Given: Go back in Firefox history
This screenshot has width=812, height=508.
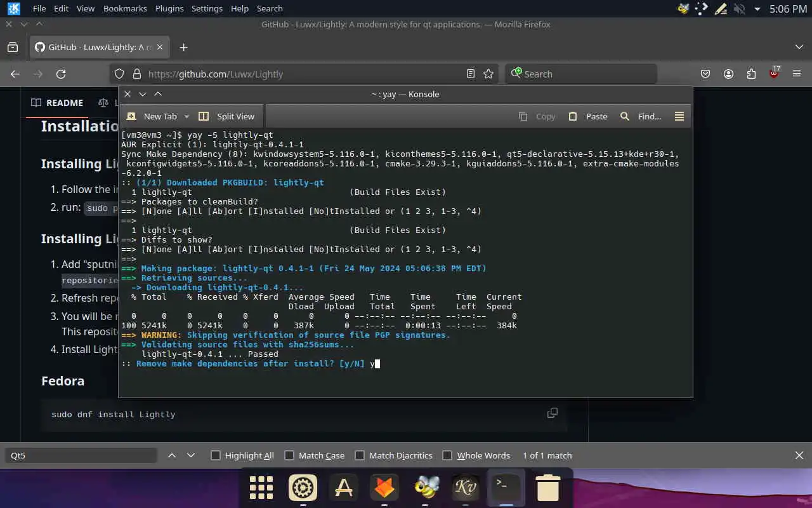Looking at the screenshot, I should click(15, 74).
